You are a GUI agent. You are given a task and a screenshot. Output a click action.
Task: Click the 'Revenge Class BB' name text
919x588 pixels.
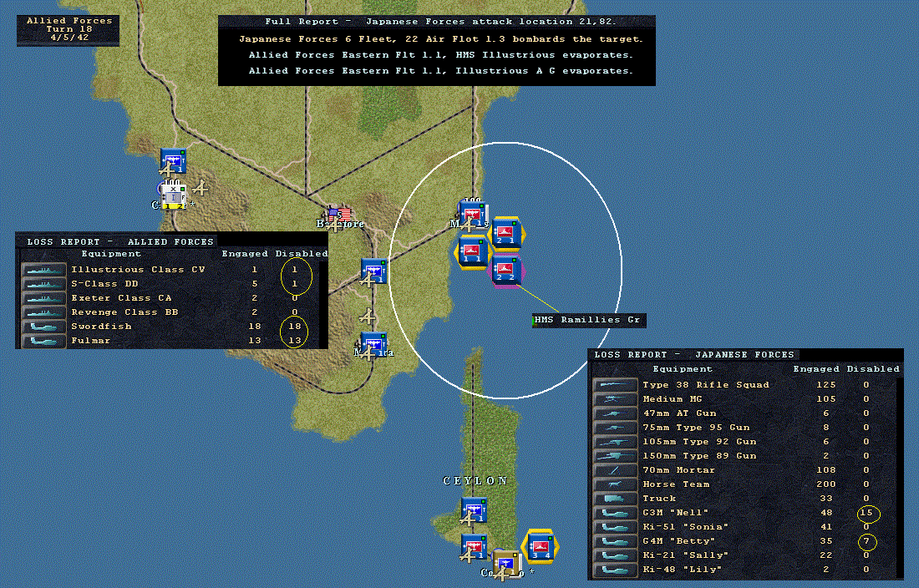point(124,312)
